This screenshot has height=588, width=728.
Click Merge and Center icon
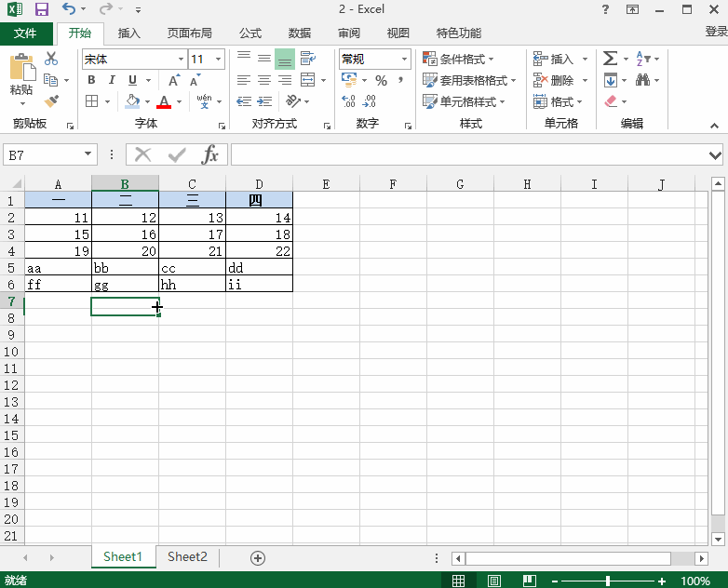(x=308, y=80)
